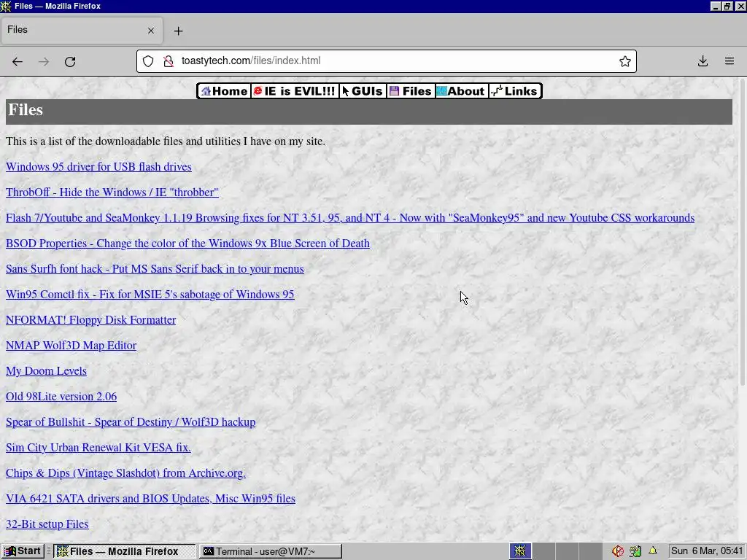Click the green clipboard tray icon
This screenshot has width=747, height=560.
click(635, 551)
